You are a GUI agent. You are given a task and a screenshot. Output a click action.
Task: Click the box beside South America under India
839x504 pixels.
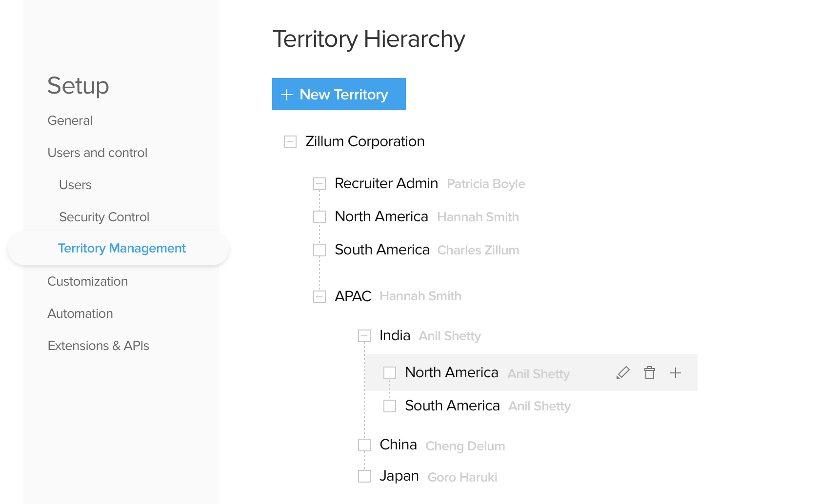pyautogui.click(x=390, y=406)
